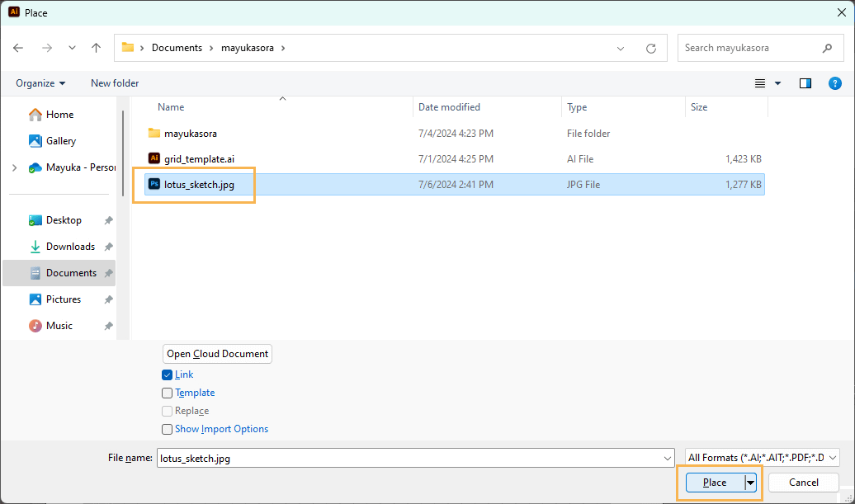The width and height of the screenshot is (855, 504).
Task: Open Downloads in the navigation pane
Action: click(70, 247)
